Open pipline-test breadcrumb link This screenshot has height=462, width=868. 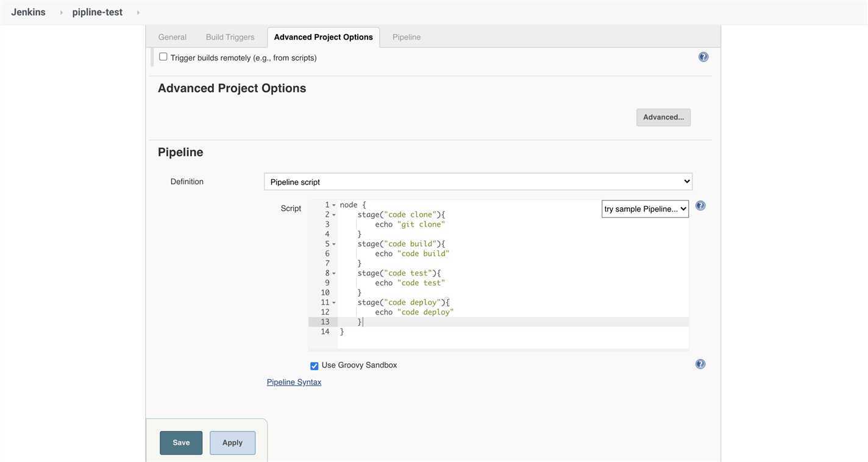click(x=98, y=12)
